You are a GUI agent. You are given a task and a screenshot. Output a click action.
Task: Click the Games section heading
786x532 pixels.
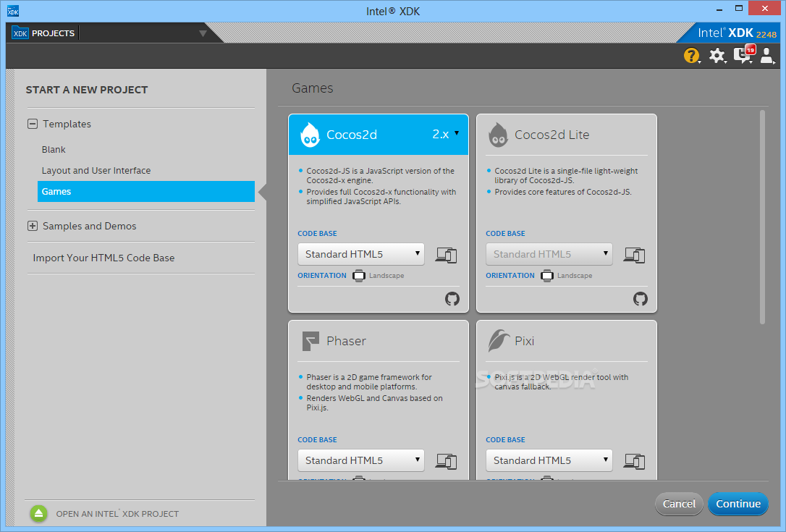pyautogui.click(x=312, y=88)
